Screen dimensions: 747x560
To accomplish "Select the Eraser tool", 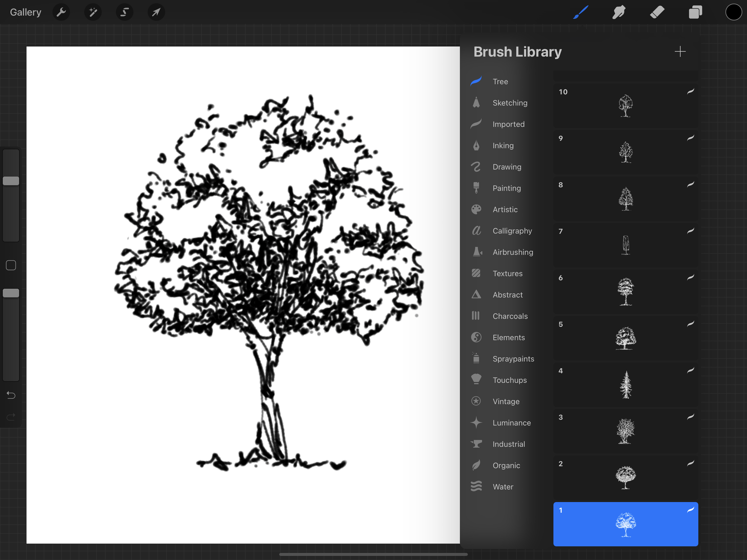I will (x=657, y=12).
